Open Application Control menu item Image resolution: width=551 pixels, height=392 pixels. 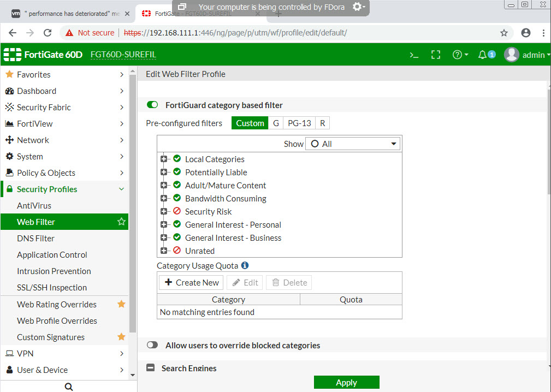52,254
